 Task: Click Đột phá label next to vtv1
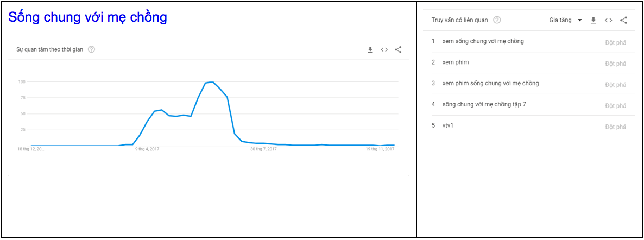pyautogui.click(x=616, y=127)
